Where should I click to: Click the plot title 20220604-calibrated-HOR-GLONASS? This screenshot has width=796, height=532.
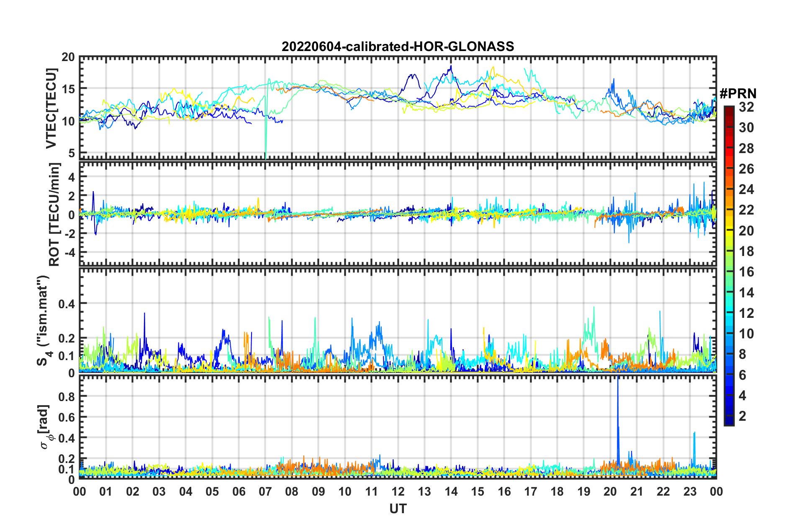tap(398, 46)
